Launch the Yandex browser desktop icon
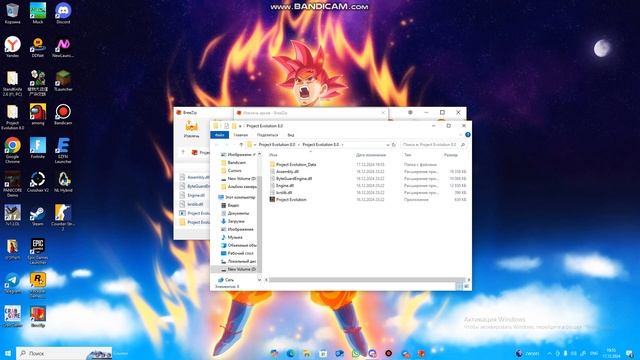The width and height of the screenshot is (640, 360). tap(12, 47)
